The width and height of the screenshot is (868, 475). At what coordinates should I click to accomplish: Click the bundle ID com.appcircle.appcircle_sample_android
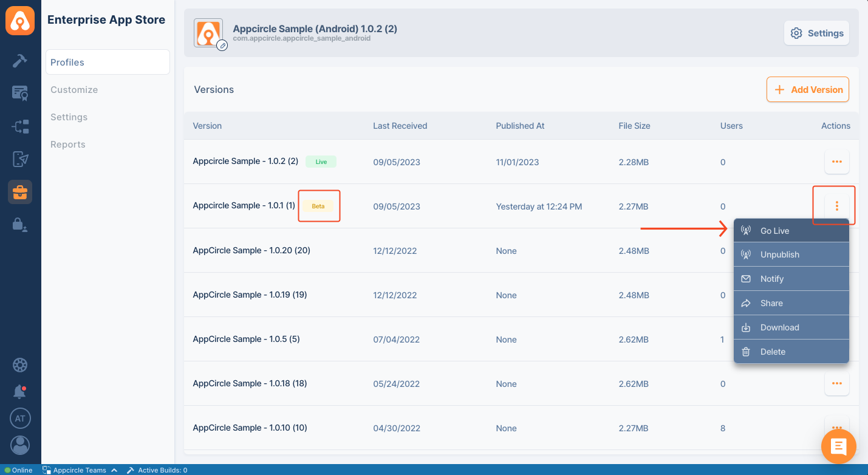301,38
